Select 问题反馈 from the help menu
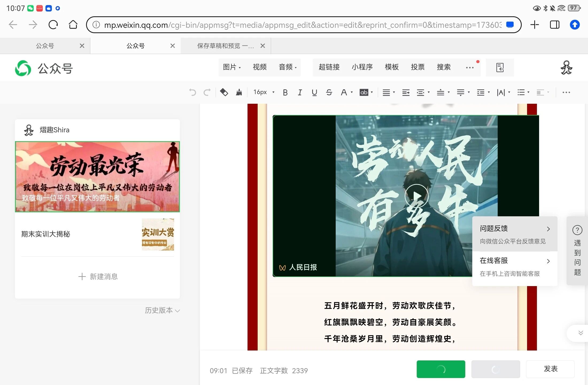 (514, 234)
